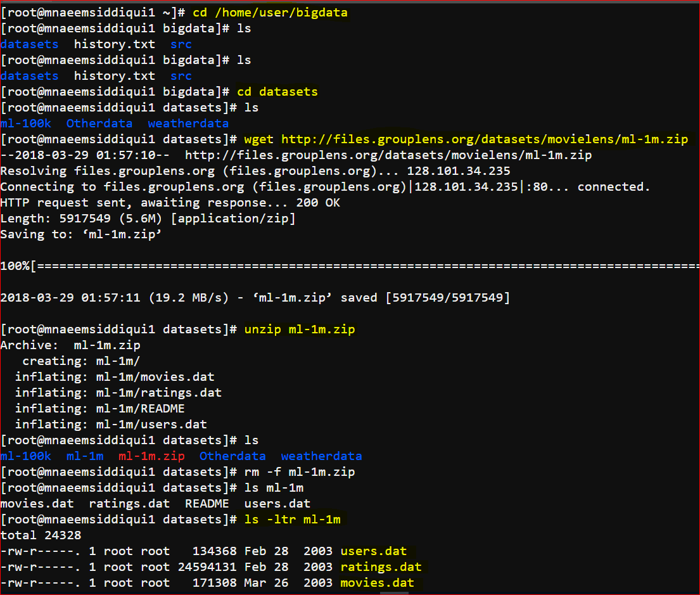This screenshot has height=595, width=700.
Task: Click 'inflating: ml-1m/ratings.dat' line
Action: click(x=118, y=393)
